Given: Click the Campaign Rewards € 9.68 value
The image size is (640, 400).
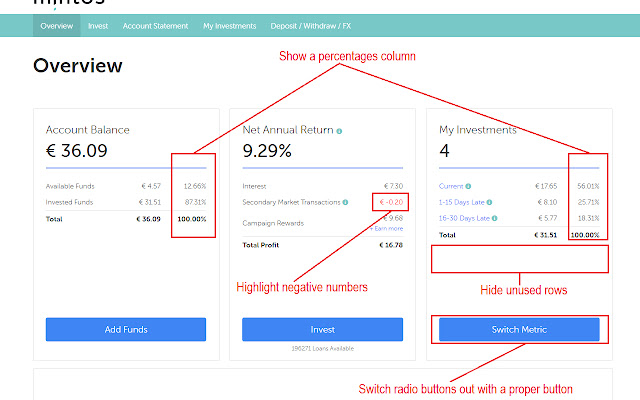Looking at the screenshot, I should 393,218.
